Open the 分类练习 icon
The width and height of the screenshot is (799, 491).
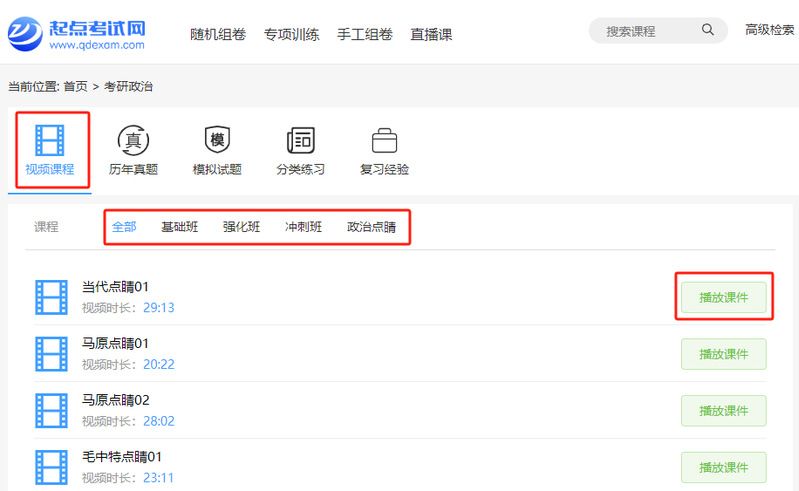300,140
